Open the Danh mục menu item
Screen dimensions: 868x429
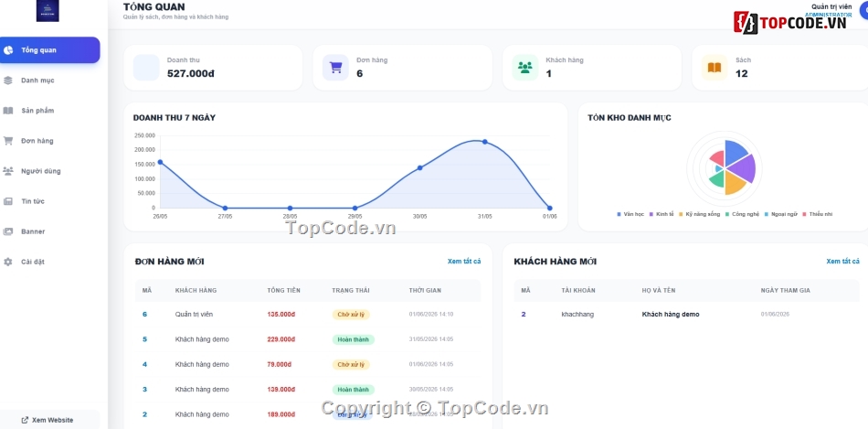[50, 80]
